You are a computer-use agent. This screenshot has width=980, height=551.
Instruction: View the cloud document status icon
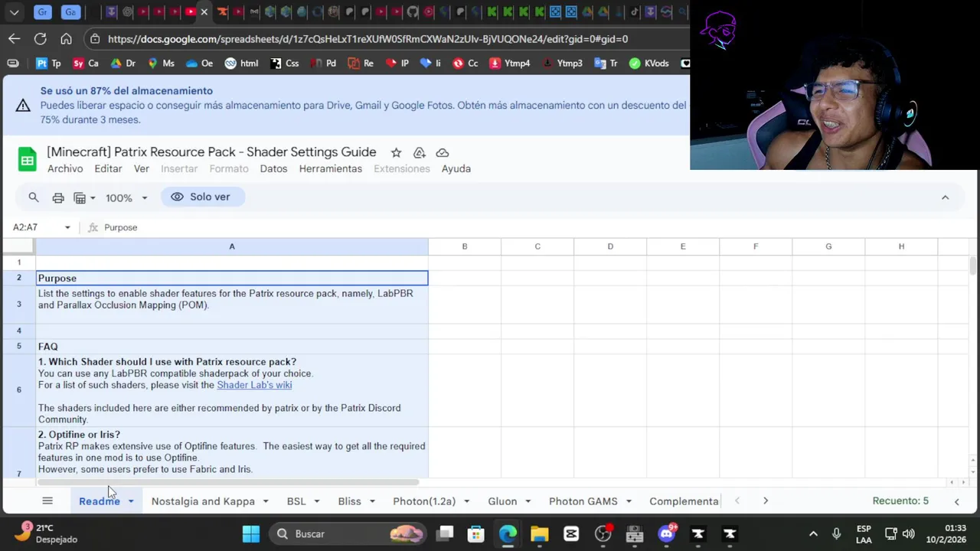pyautogui.click(x=442, y=152)
